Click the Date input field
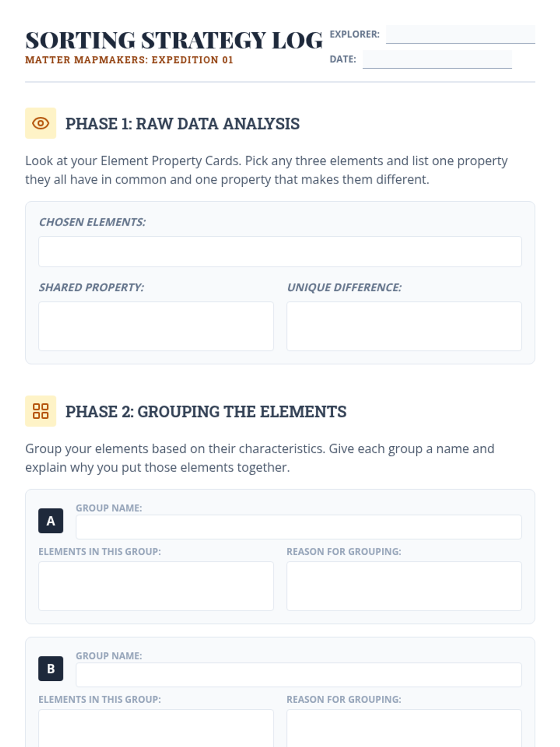The image size is (560, 747). tap(437, 59)
